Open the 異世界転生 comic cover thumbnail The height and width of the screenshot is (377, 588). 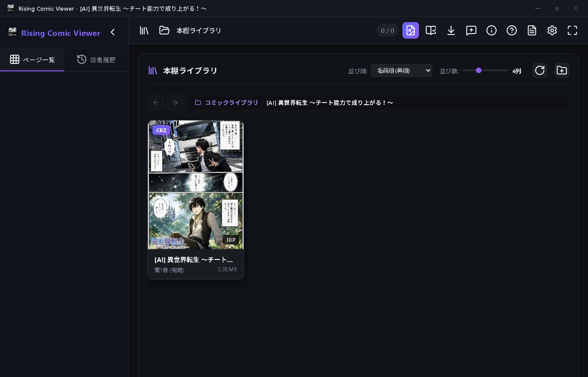pos(196,185)
